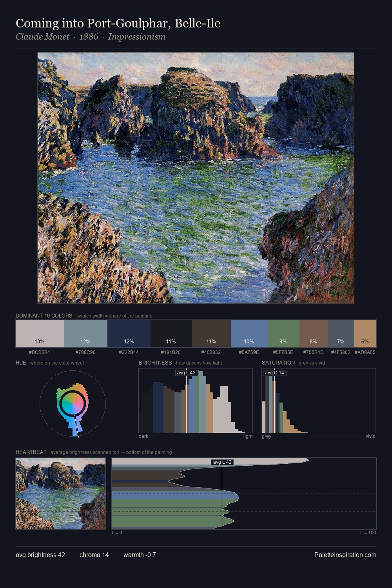The image size is (392, 588).
Task: Open the PaletteInspiration.com link
Action: coord(345,555)
